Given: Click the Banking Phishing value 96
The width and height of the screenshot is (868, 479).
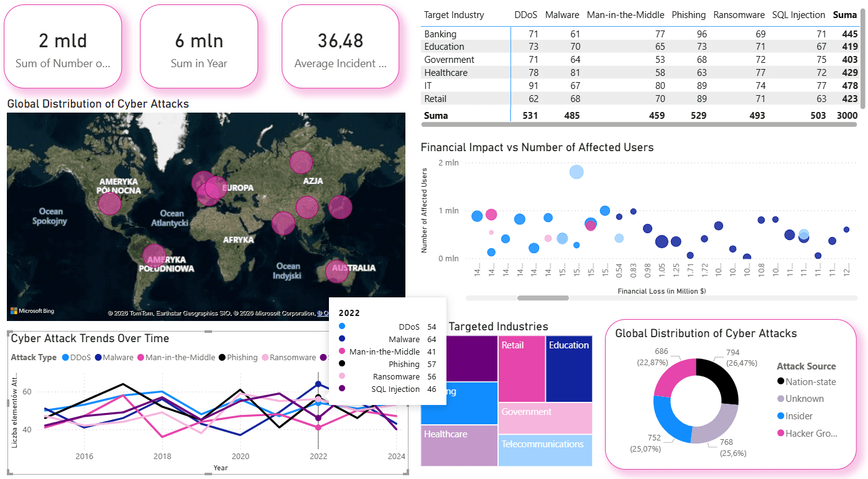Looking at the screenshot, I should point(700,34).
